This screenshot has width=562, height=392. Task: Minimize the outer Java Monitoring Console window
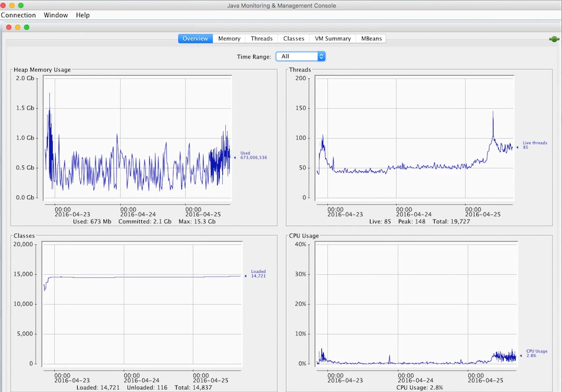tap(12, 5)
